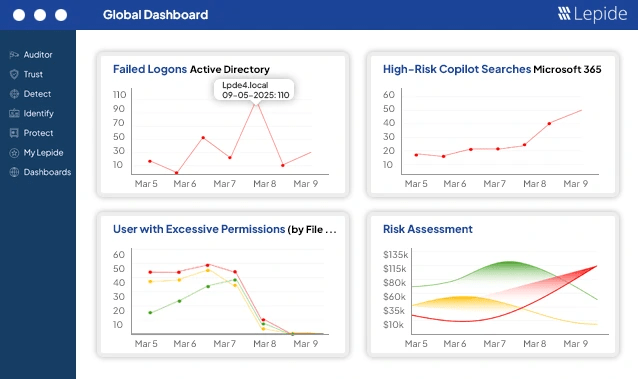Click the Lepide logo in header
Viewport: 638px width, 379px height.
(592, 14)
